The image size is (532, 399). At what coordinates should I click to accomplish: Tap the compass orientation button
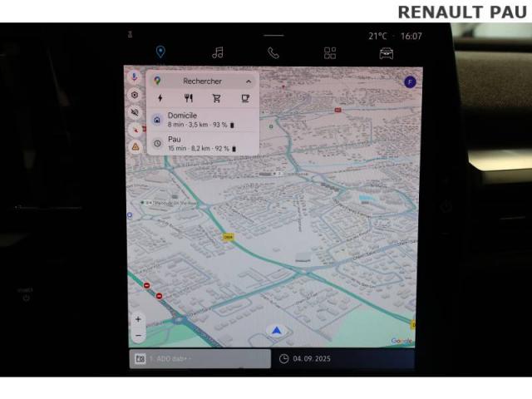135,130
